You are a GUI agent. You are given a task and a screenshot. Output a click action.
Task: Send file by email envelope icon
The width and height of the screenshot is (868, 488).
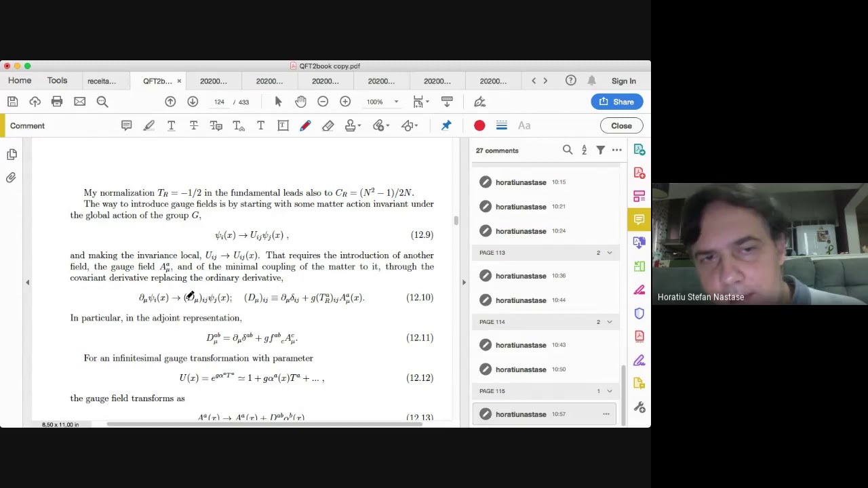(x=79, y=102)
